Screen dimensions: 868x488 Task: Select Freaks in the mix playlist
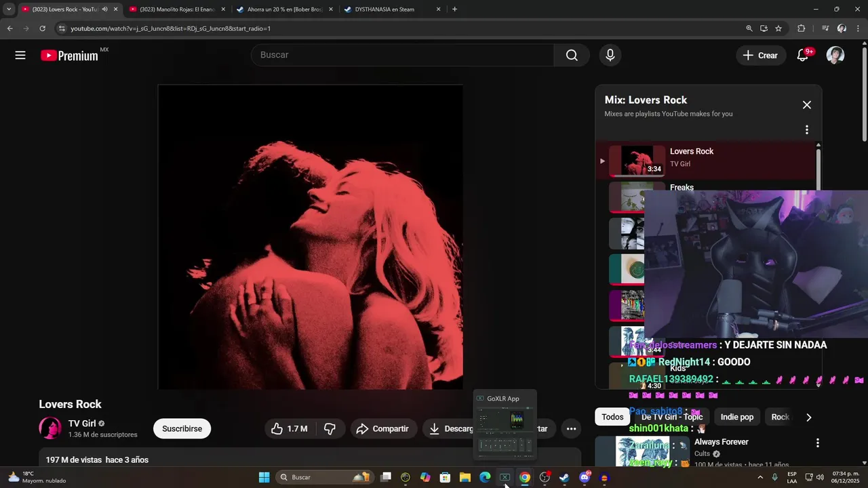(x=682, y=188)
